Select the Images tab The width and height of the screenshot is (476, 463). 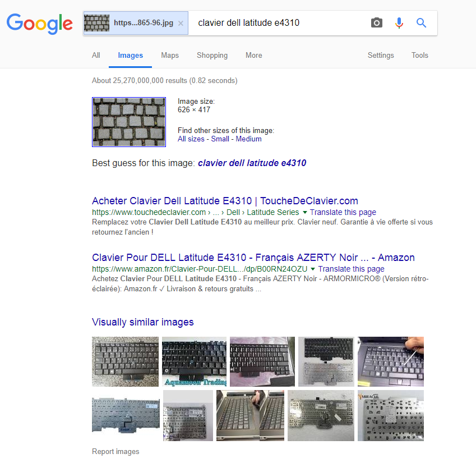point(130,56)
